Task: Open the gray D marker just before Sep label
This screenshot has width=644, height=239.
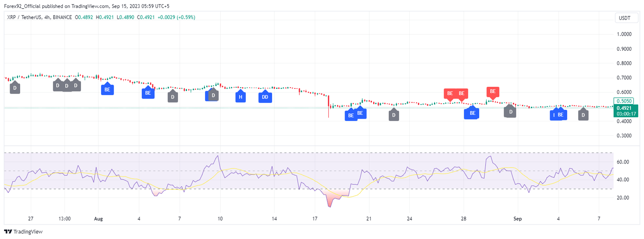Action: (x=510, y=112)
